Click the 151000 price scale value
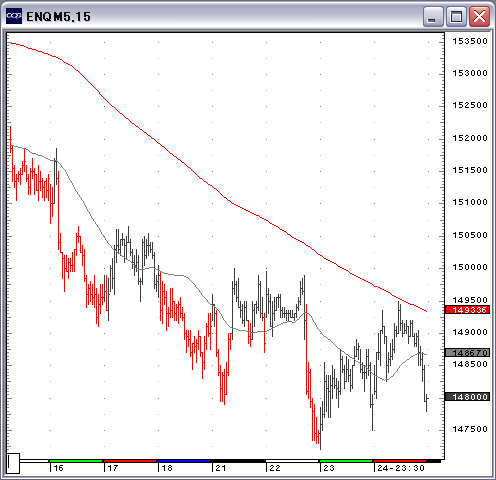This screenshot has width=496, height=480. [x=470, y=202]
